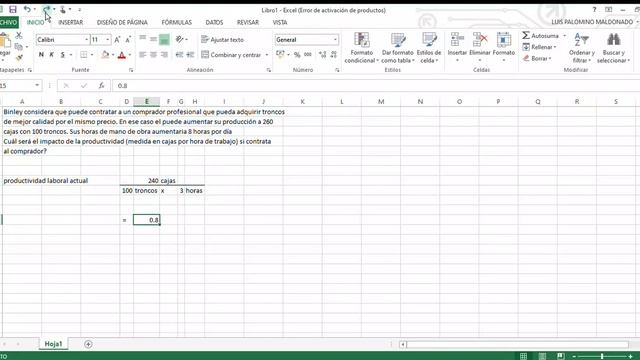Apply percent style
640x360 pixels.
pyautogui.click(x=297, y=55)
